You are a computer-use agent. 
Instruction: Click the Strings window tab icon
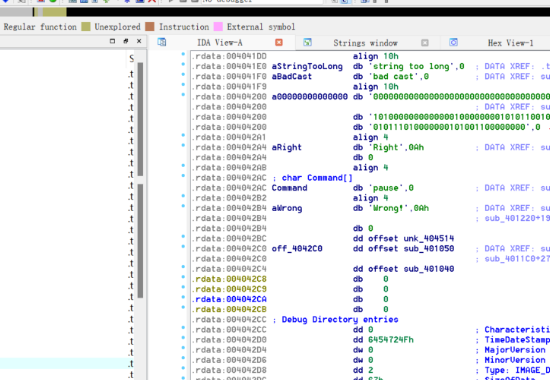pos(307,42)
